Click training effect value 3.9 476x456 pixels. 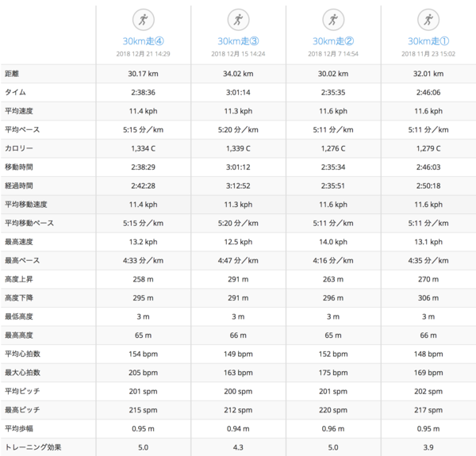(x=428, y=447)
